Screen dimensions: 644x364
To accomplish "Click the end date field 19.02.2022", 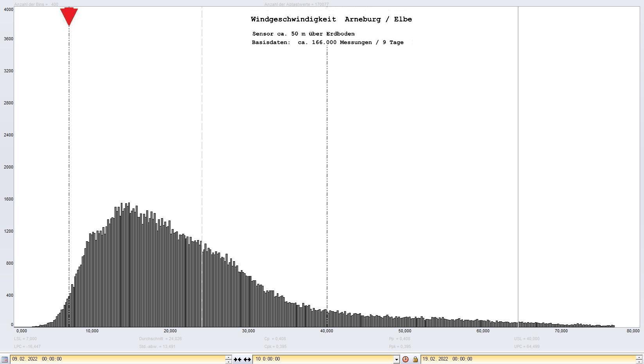I will point(528,359).
